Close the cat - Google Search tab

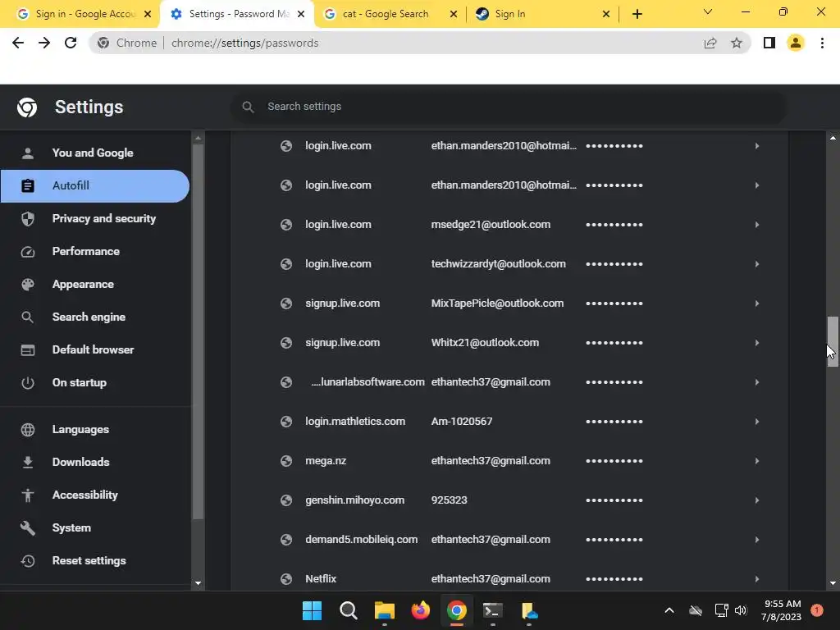(x=454, y=14)
